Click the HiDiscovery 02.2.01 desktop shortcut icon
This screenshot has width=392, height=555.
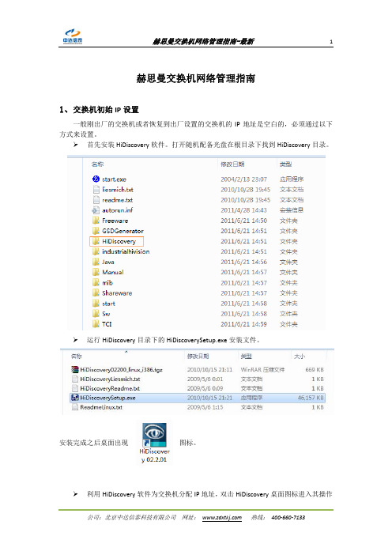154,436
